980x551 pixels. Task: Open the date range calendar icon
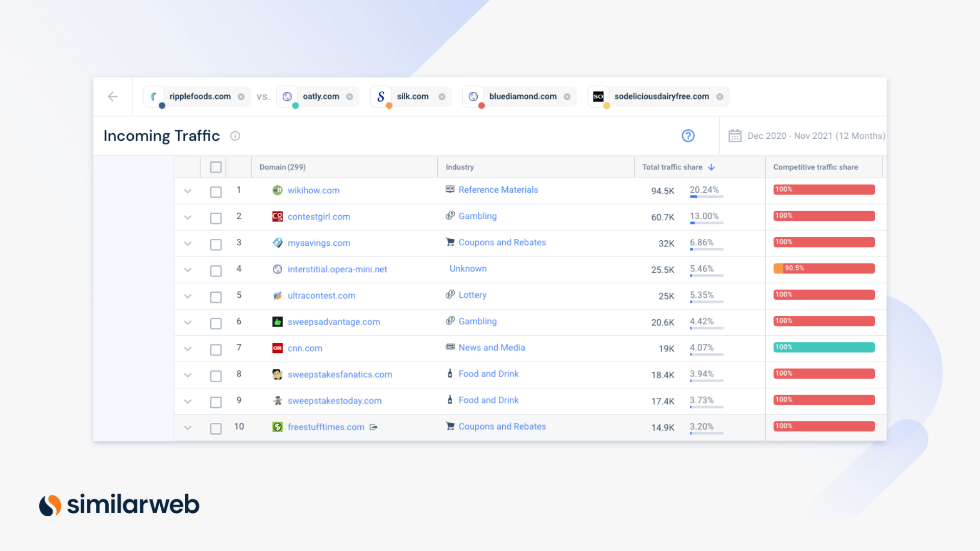click(x=735, y=136)
